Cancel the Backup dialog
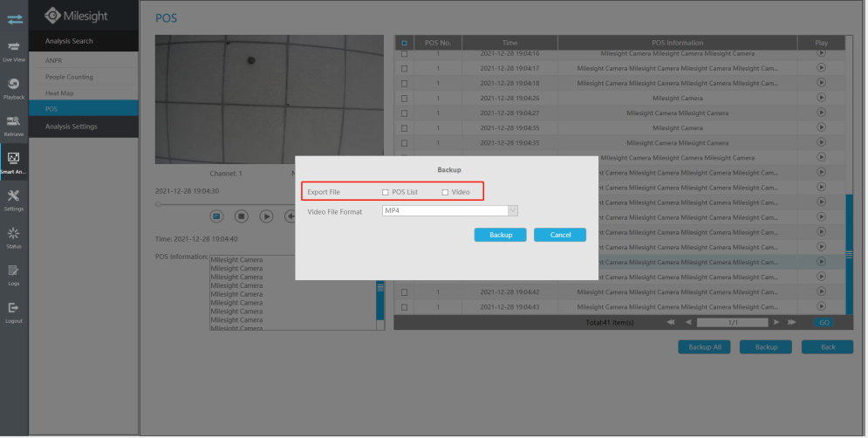 560,235
